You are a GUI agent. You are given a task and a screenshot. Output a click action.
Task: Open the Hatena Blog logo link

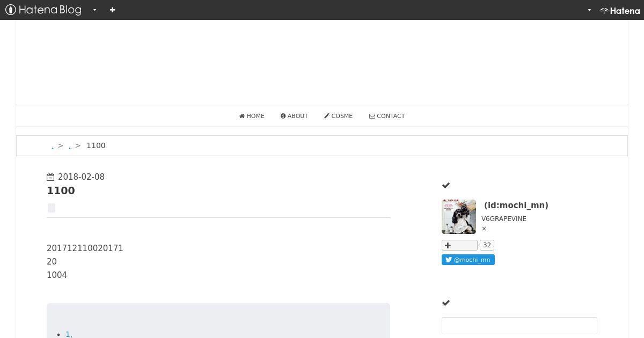43,10
